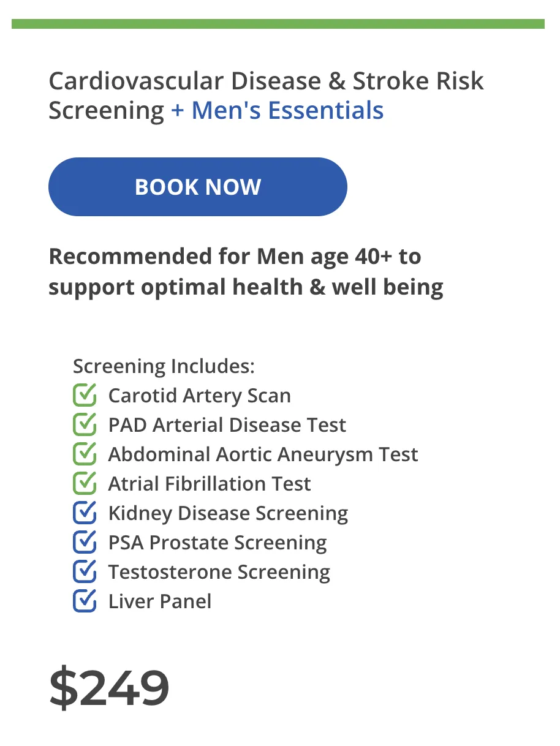Click the Liver Panel label
This screenshot has width=560, height=746.
pos(160,601)
